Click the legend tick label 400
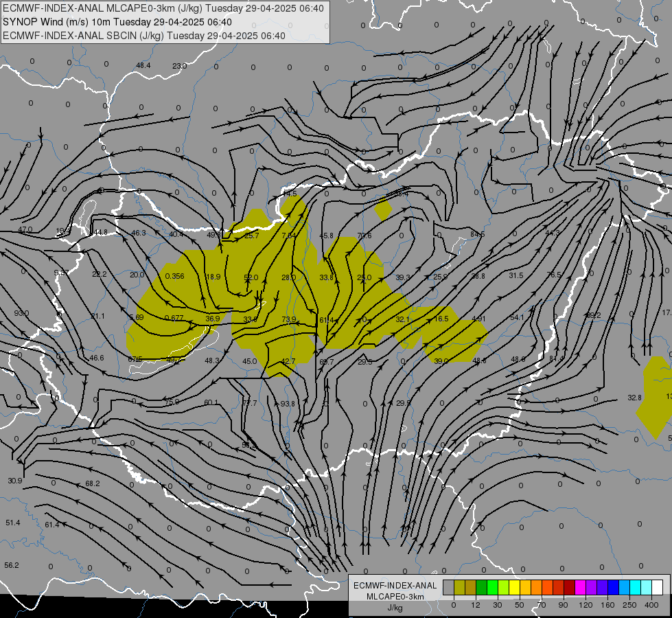Image resolution: width=672 pixels, height=618 pixels. coord(651,605)
